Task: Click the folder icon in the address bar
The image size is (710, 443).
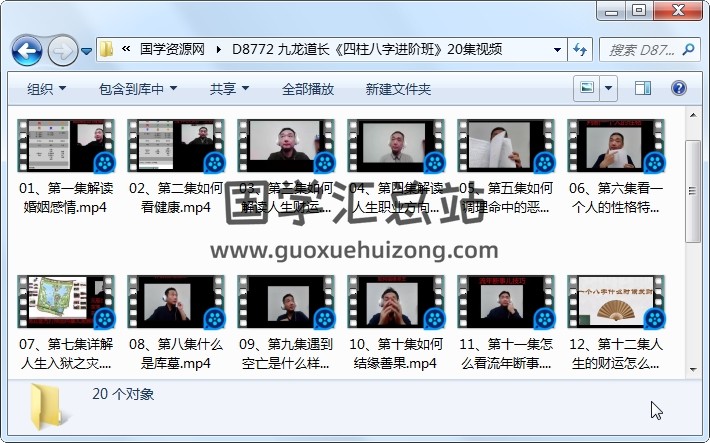Action: tap(106, 49)
